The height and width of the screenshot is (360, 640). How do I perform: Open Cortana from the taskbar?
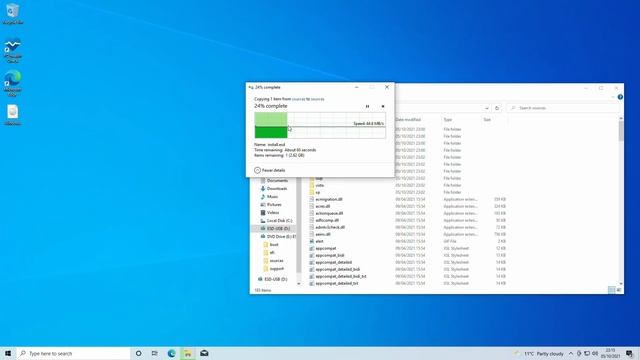tap(138, 353)
